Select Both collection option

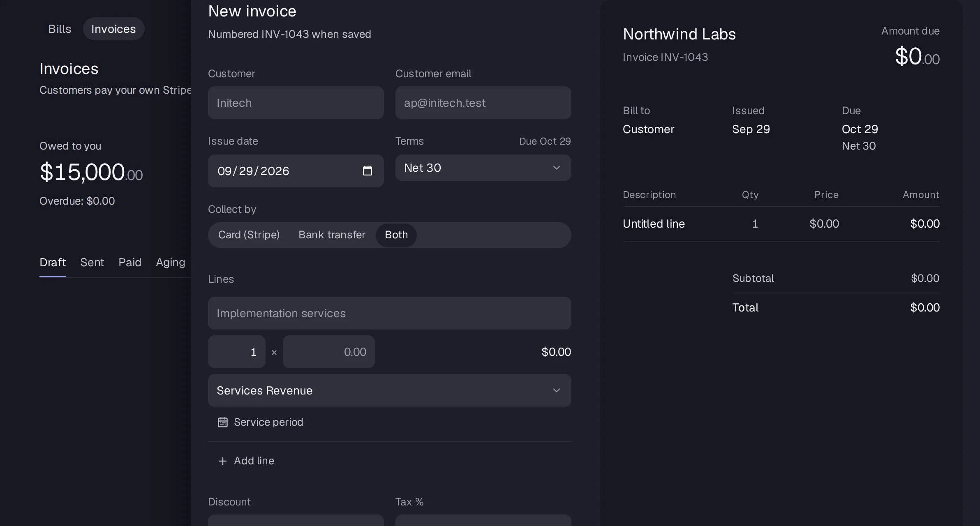[x=396, y=235]
